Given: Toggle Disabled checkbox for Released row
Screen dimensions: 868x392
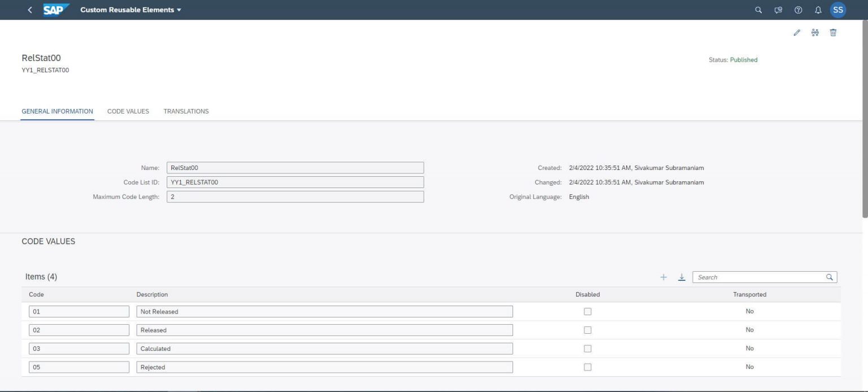Looking at the screenshot, I should (x=588, y=330).
